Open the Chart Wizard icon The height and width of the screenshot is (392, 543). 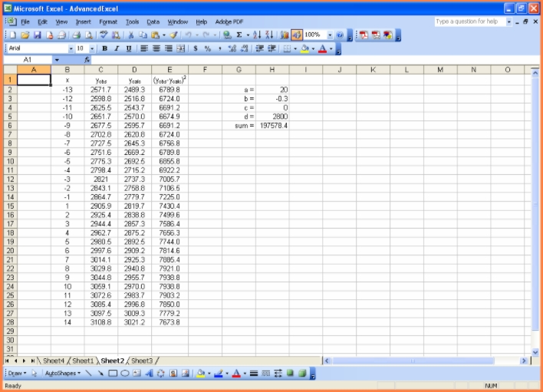(x=285, y=35)
